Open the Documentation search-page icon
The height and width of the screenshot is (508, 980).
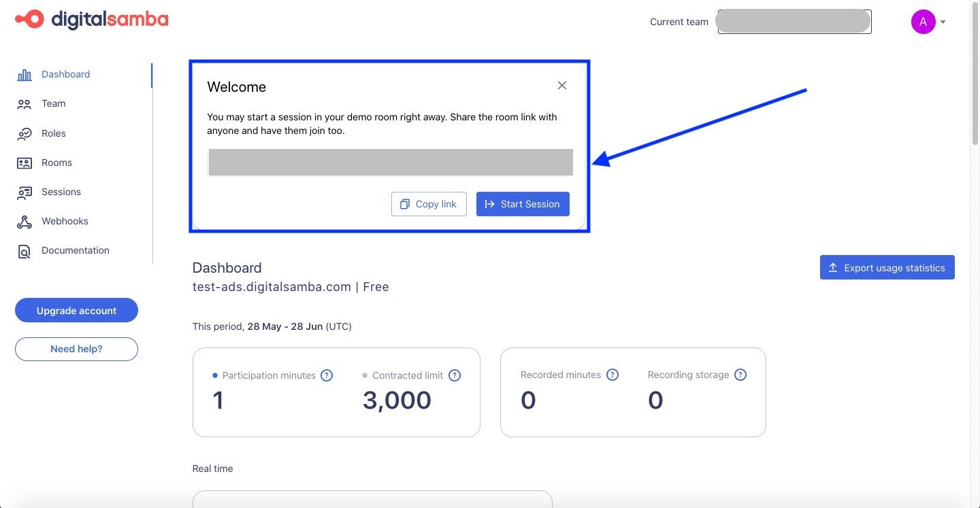[x=24, y=251]
